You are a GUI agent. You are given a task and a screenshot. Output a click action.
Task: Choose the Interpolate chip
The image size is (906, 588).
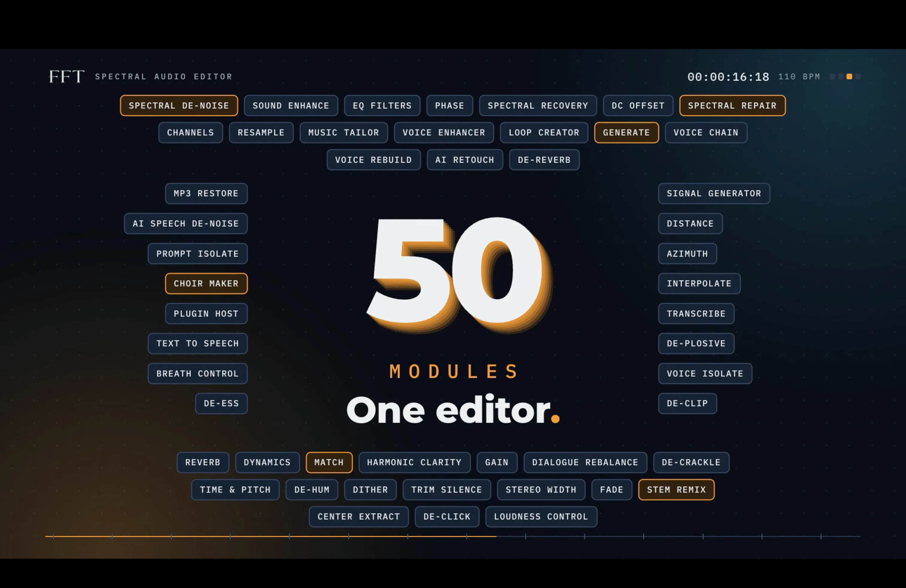coord(699,283)
